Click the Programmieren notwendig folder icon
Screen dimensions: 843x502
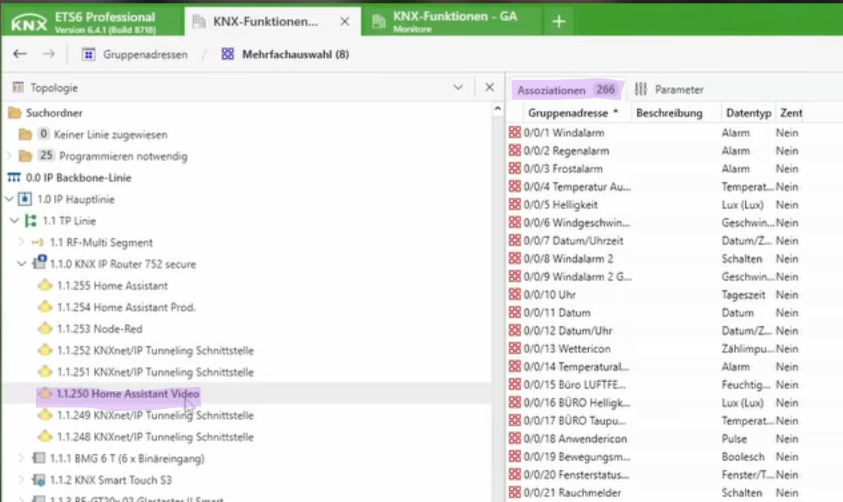coord(25,156)
